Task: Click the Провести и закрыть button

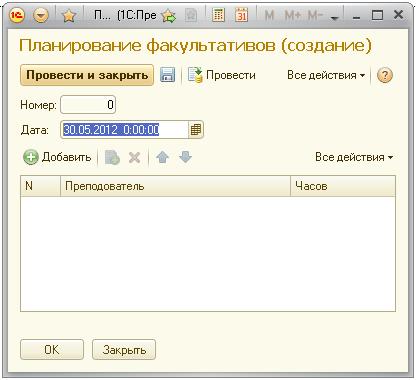Action: point(87,75)
